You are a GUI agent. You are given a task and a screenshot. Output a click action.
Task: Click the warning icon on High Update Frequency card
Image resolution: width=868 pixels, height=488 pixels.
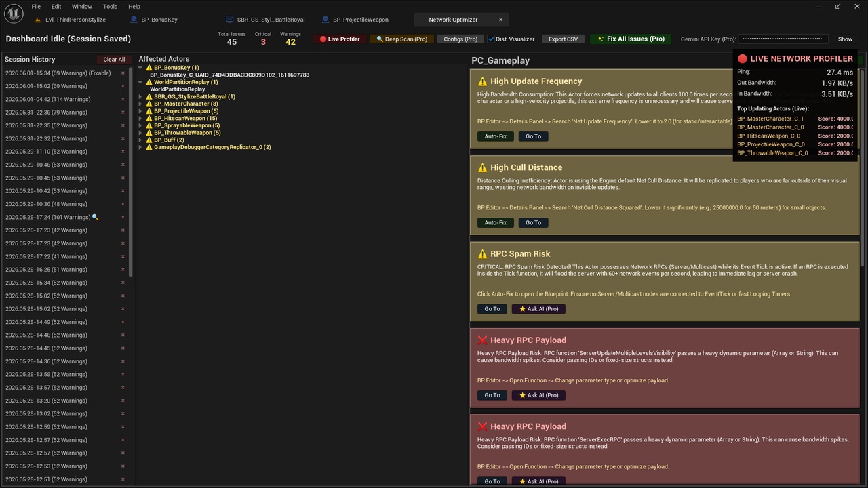(482, 81)
